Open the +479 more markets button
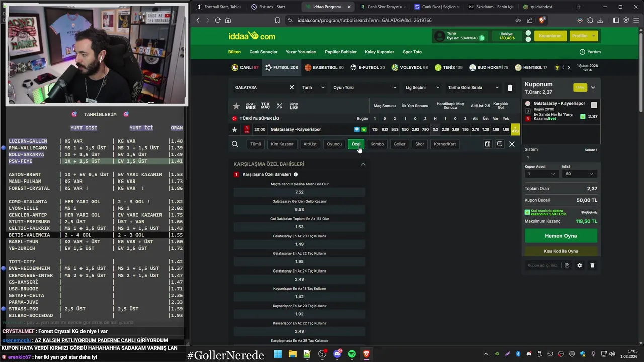The width and height of the screenshot is (644, 362). (x=515, y=129)
